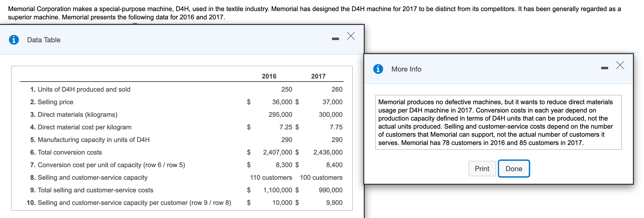This screenshot has height=218, width=644.
Task: Click row 'Units of D4H produced and sold'
Action: click(x=182, y=89)
